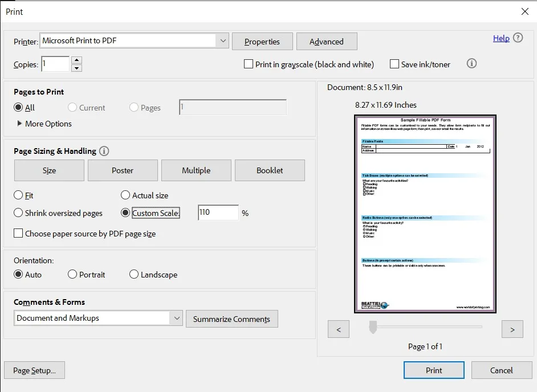Select the Booklet sizing option
The width and height of the screenshot is (537, 392).
point(270,170)
